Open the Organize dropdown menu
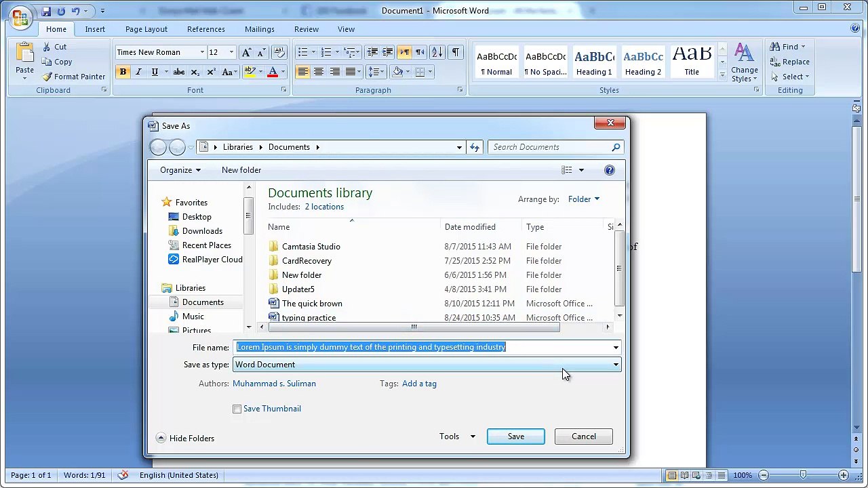The image size is (868, 488). point(180,170)
